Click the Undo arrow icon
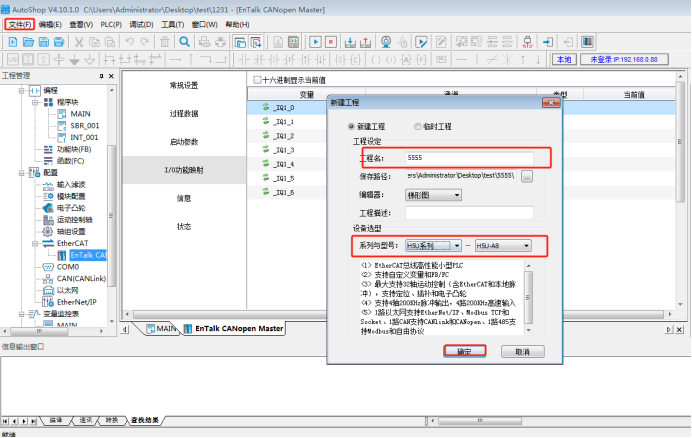 point(129,42)
